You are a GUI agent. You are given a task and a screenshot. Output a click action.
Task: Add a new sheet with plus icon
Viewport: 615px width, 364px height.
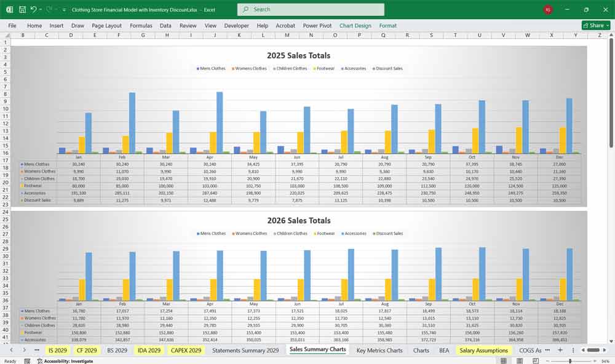click(x=560, y=350)
